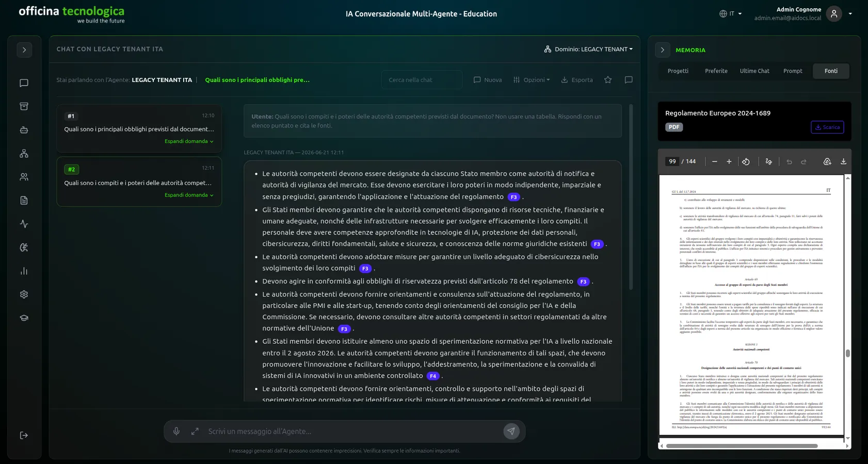The image size is (868, 464).
Task: Mark the chat as favorite with the star
Action: [608, 80]
